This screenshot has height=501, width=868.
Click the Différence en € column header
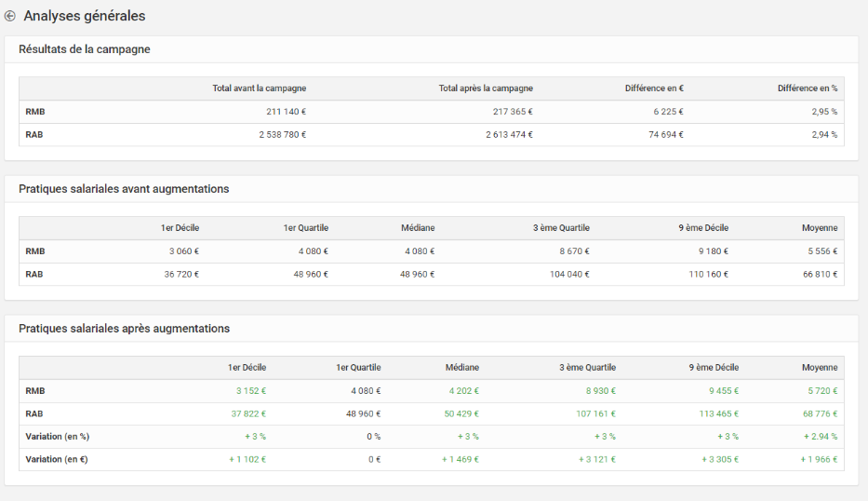pyautogui.click(x=654, y=88)
